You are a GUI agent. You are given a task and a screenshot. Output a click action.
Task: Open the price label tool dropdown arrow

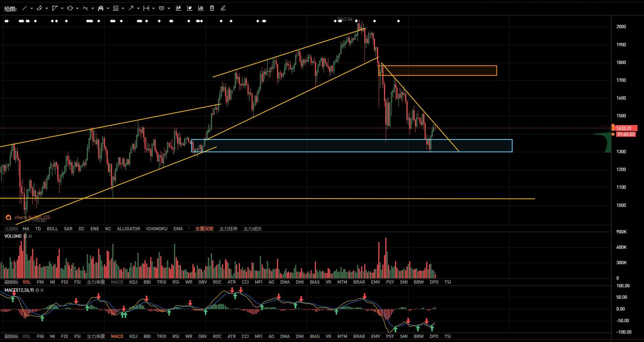coord(169,8)
